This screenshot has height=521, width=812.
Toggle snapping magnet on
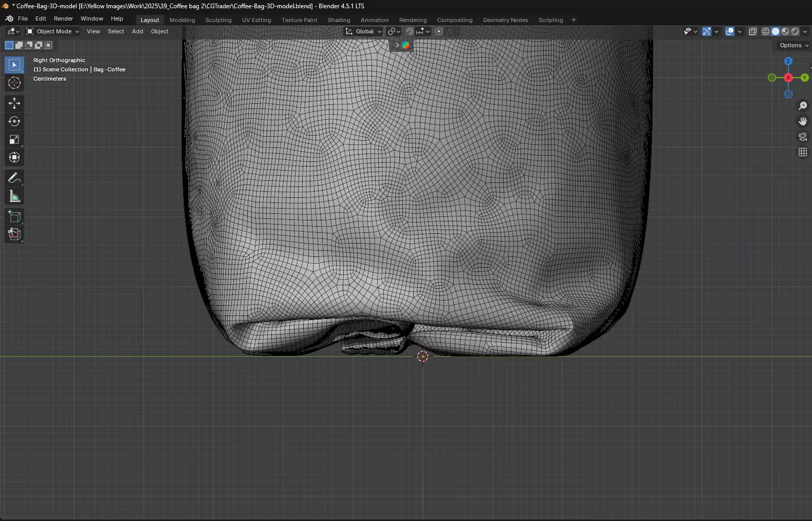click(409, 31)
